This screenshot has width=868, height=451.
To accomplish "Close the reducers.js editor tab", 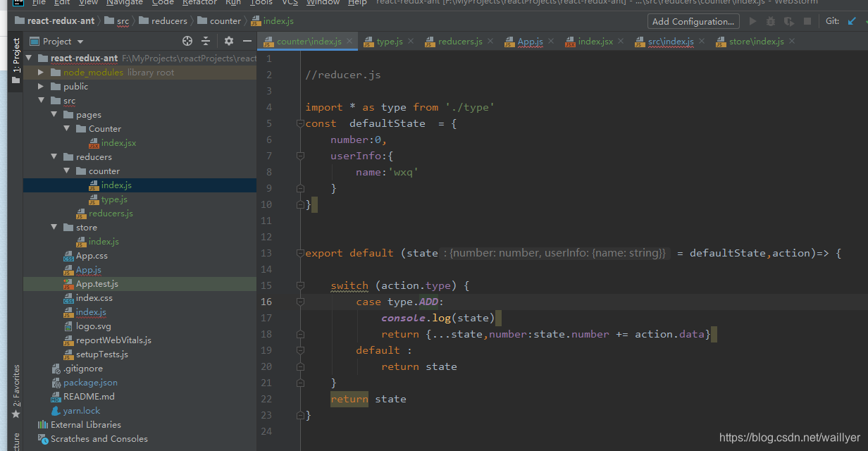I will point(490,42).
